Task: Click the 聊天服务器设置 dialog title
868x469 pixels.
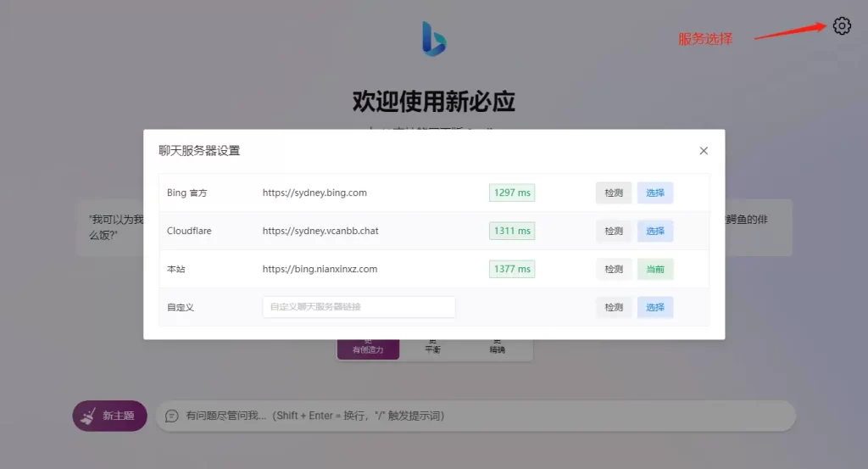Action: [x=199, y=151]
